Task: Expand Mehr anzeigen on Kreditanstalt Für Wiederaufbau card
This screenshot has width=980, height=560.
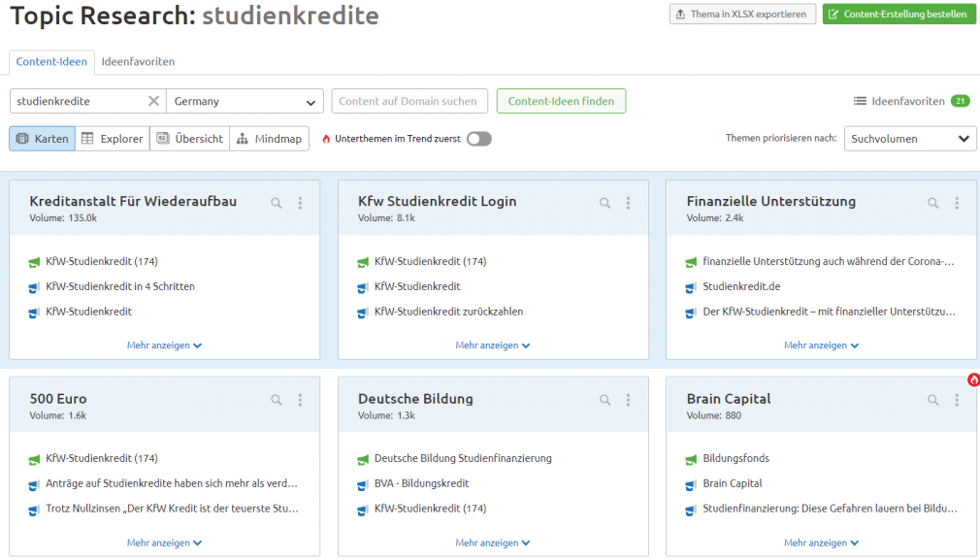Action: (x=164, y=345)
